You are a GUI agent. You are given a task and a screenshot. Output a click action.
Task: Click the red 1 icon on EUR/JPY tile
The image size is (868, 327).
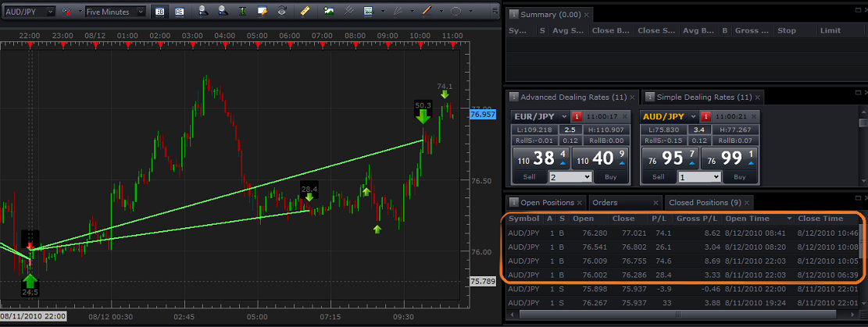pos(577,116)
